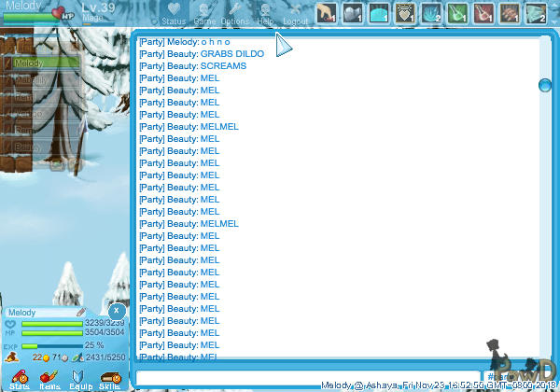Open the Items inventory
This screenshot has height=392, width=560.
tap(49, 378)
